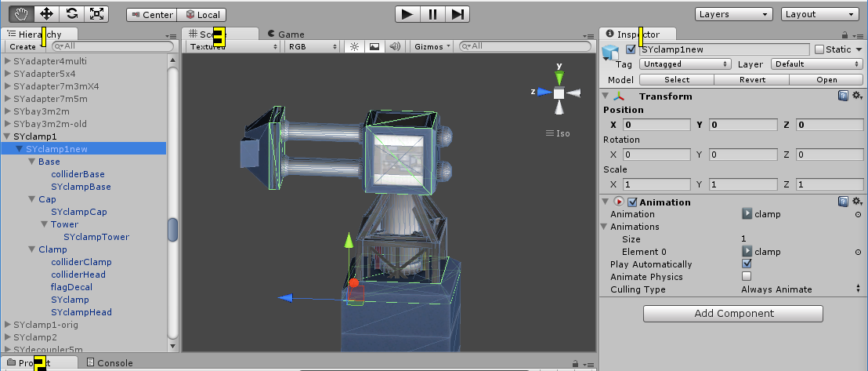Screen dimensions: 868x371
Task: Click the Hierarchy search field
Action: click(112, 46)
